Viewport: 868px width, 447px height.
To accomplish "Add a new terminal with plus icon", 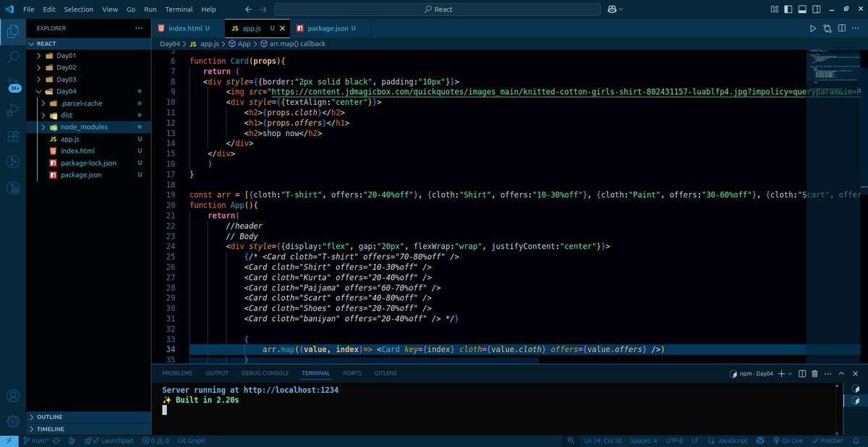I will 781,374.
